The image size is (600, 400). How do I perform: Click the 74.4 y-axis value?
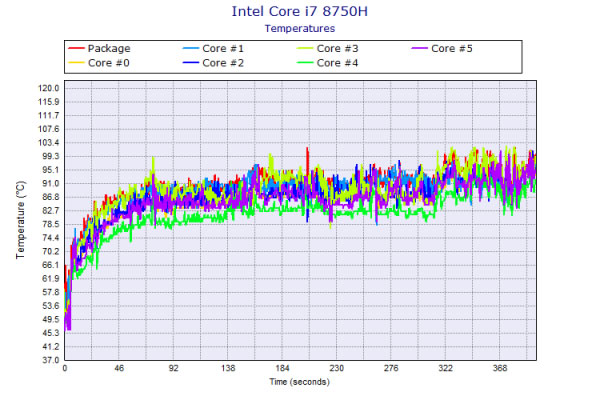51,238
